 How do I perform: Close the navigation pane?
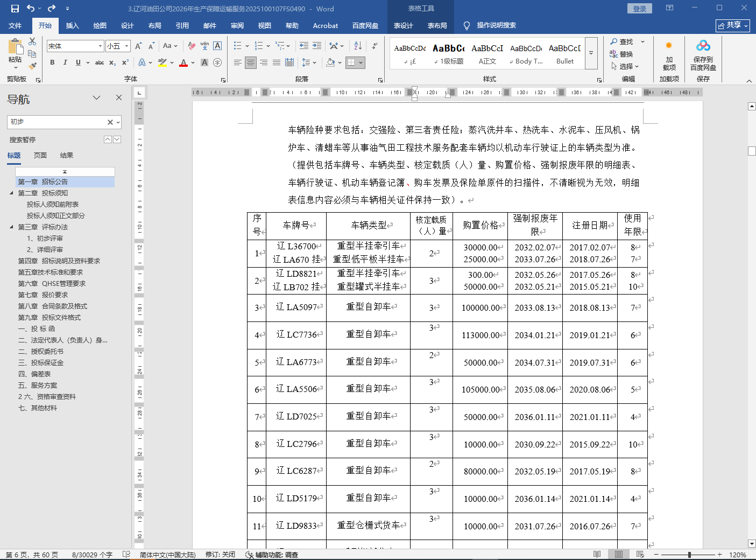[119, 97]
